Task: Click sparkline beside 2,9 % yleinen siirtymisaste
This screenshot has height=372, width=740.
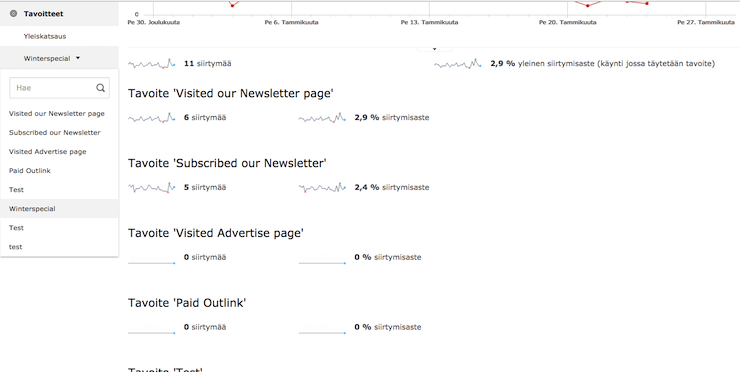Action: click(457, 64)
